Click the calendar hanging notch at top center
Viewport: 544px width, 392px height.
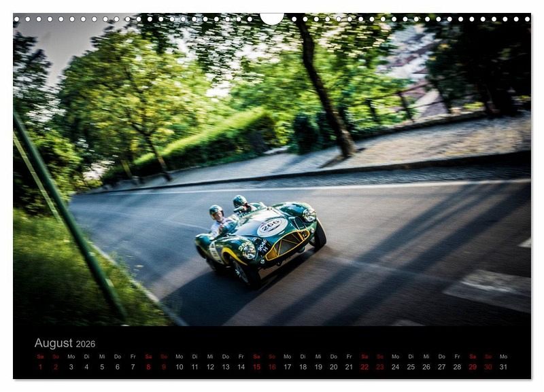pos(272,18)
